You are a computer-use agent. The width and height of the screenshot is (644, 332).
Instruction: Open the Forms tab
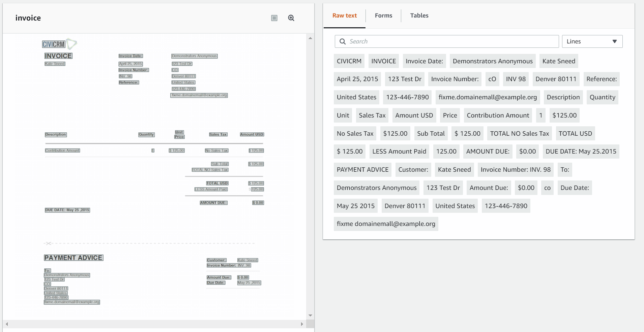coord(383,15)
